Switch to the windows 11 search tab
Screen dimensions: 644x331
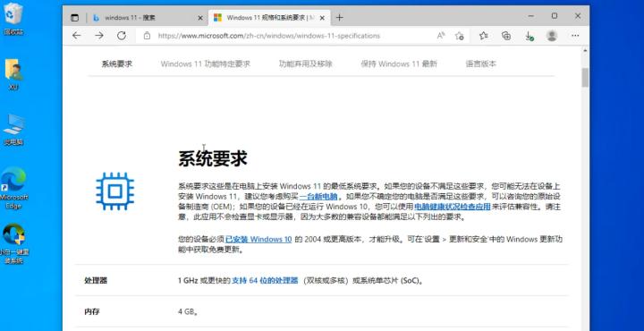pos(147,18)
